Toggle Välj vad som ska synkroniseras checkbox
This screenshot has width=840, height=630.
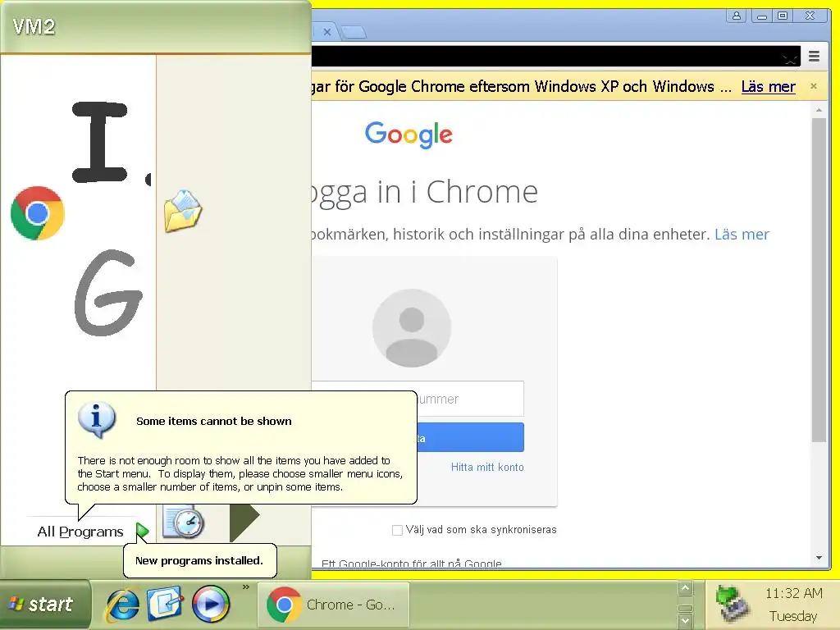[397, 530]
